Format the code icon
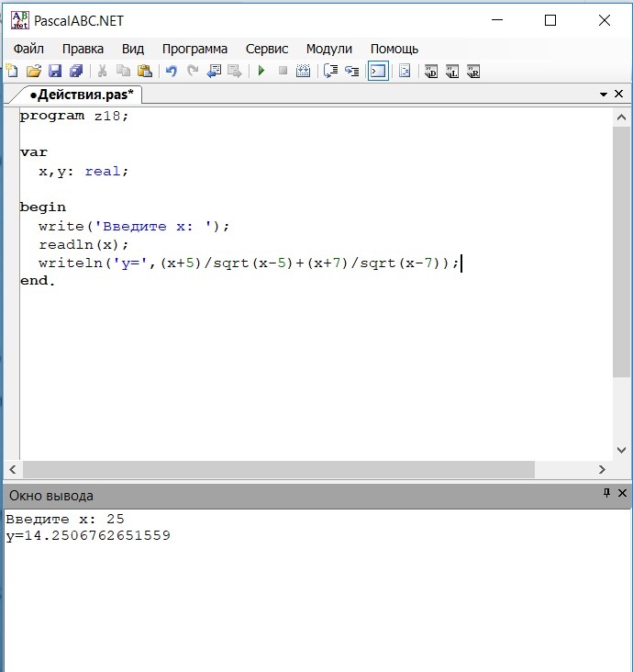This screenshot has width=633, height=672. click(405, 71)
